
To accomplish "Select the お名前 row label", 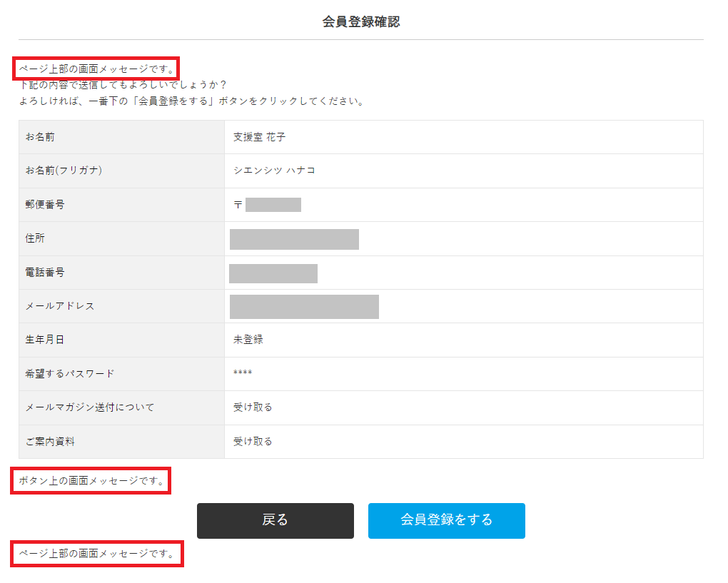I will pos(40,136).
